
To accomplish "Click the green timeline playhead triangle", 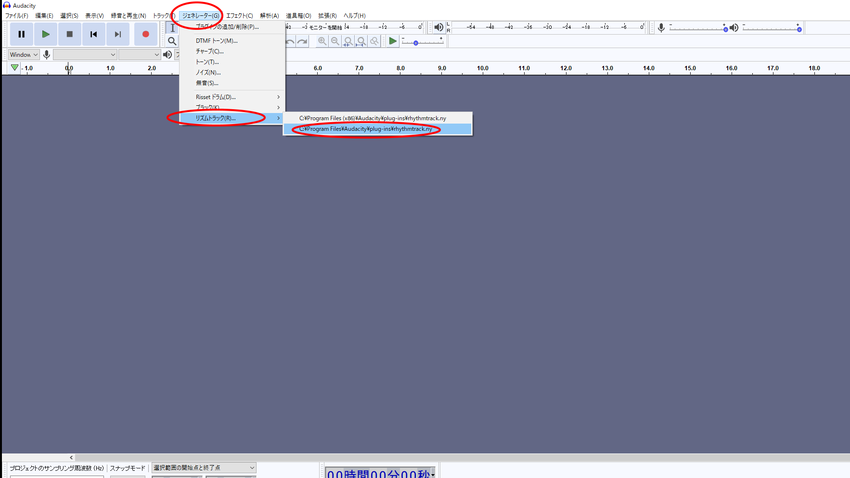I will coord(15,68).
